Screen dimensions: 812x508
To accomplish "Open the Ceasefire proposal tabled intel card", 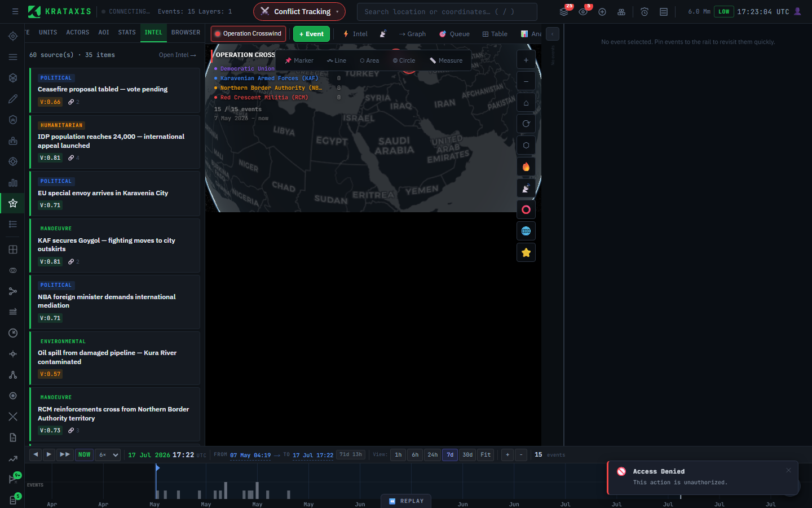I will 115,90.
